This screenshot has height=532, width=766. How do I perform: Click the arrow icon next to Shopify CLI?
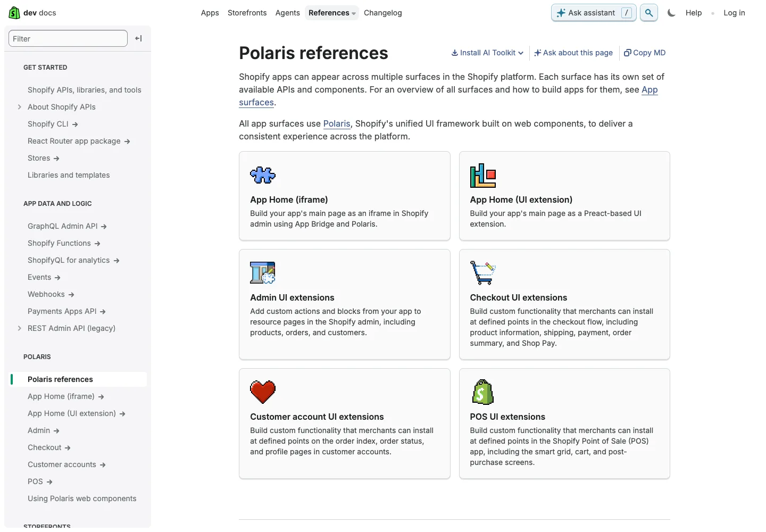(x=75, y=124)
